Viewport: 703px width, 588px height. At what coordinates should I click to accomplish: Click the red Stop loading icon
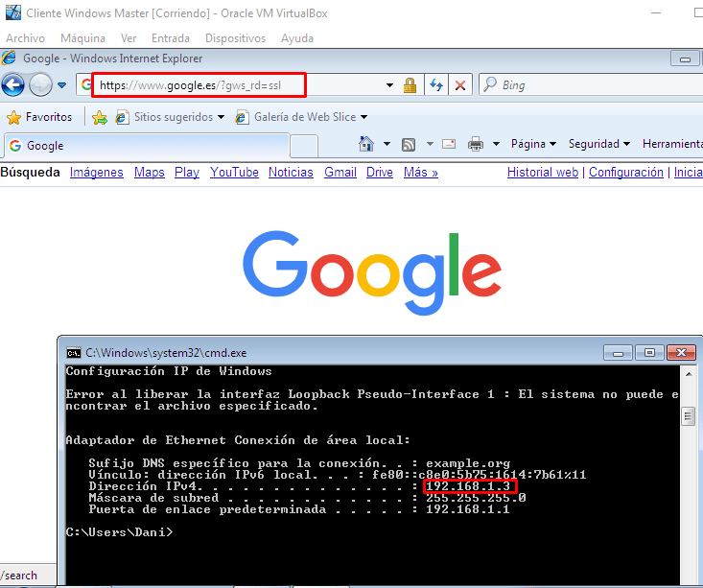pyautogui.click(x=460, y=85)
